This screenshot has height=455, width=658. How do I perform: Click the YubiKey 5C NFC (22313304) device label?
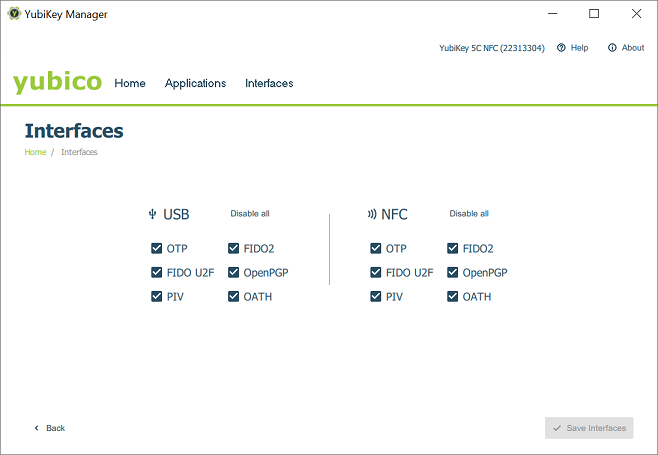(x=492, y=48)
